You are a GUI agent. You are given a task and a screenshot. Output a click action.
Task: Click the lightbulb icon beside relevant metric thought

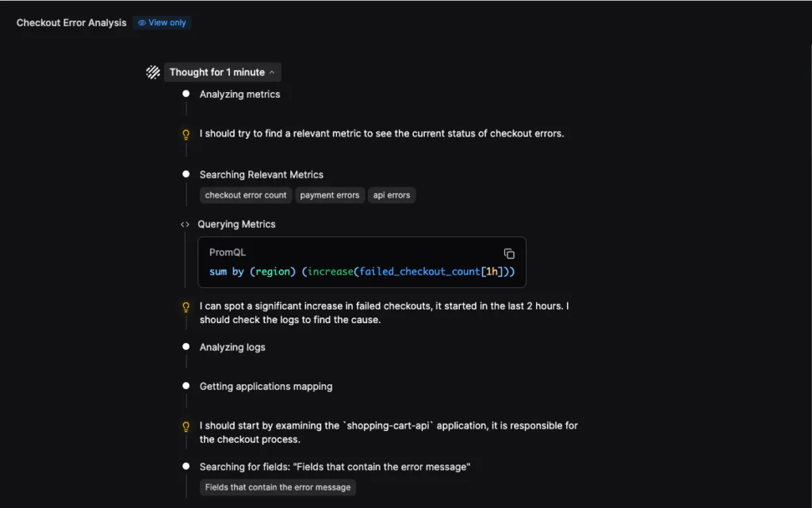[186, 134]
